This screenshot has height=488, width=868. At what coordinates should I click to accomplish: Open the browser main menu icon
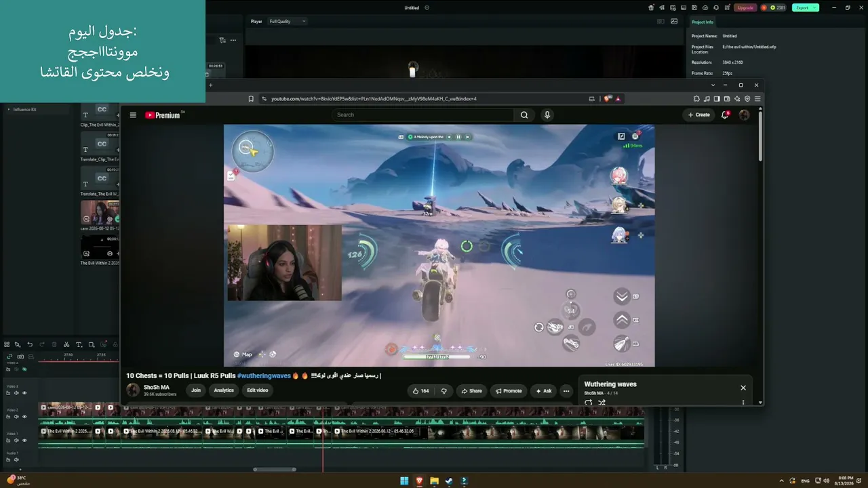point(757,99)
